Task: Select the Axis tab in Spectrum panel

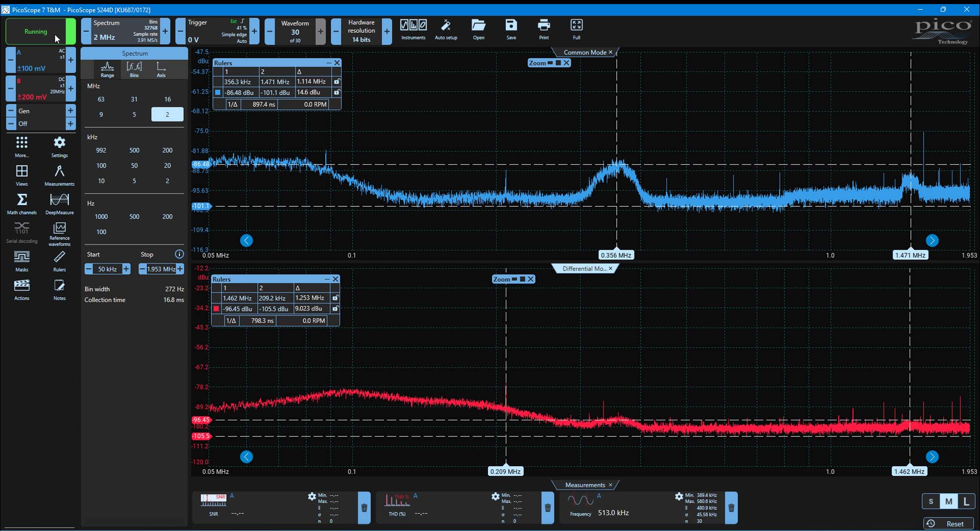Action: tap(161, 69)
